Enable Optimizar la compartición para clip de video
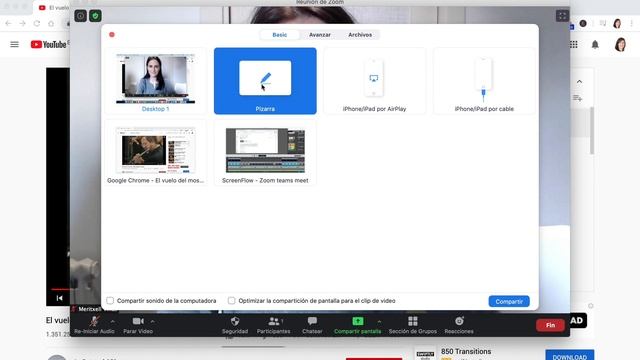 [231, 300]
